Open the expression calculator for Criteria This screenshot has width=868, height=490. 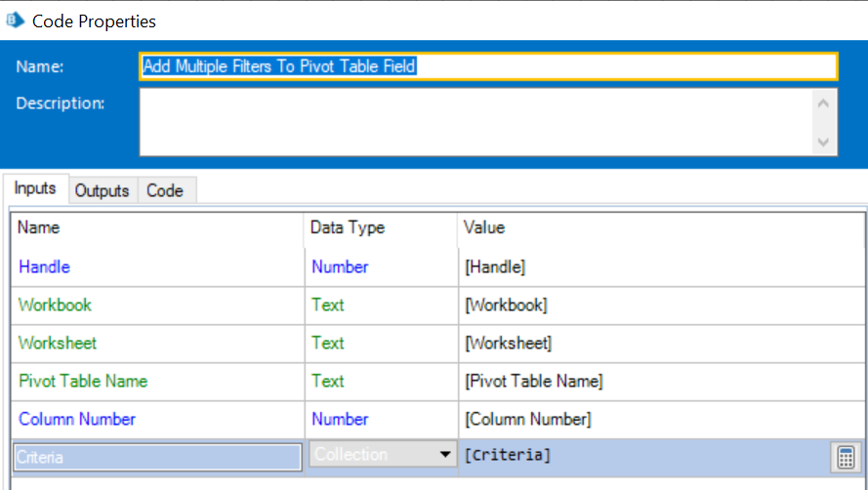click(x=846, y=456)
